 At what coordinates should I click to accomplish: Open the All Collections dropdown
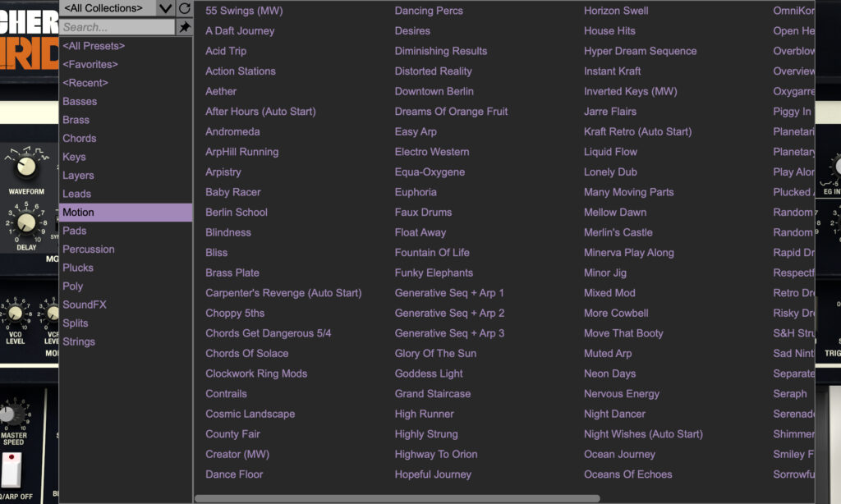tap(108, 8)
